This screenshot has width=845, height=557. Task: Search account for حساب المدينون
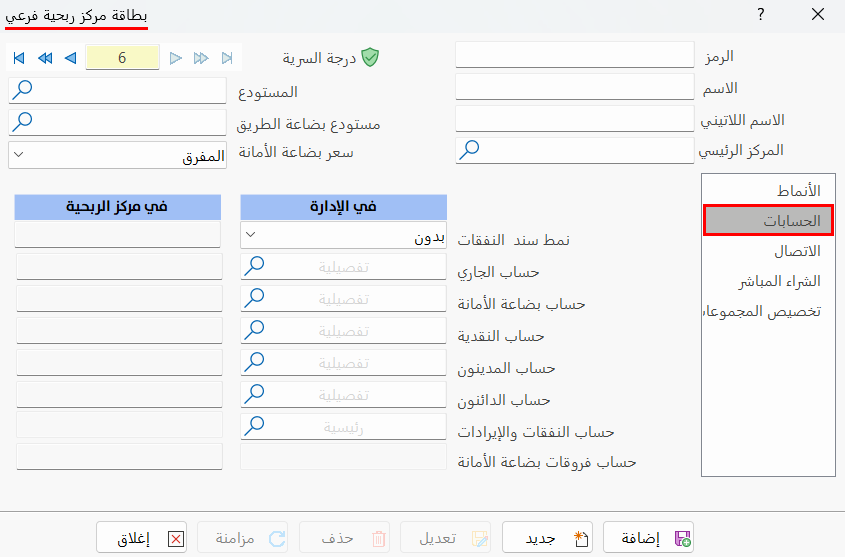[254, 362]
